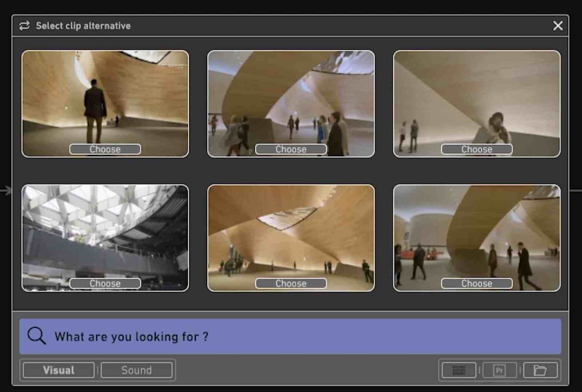Select the thumbnail showing red lobby seating

click(x=477, y=232)
